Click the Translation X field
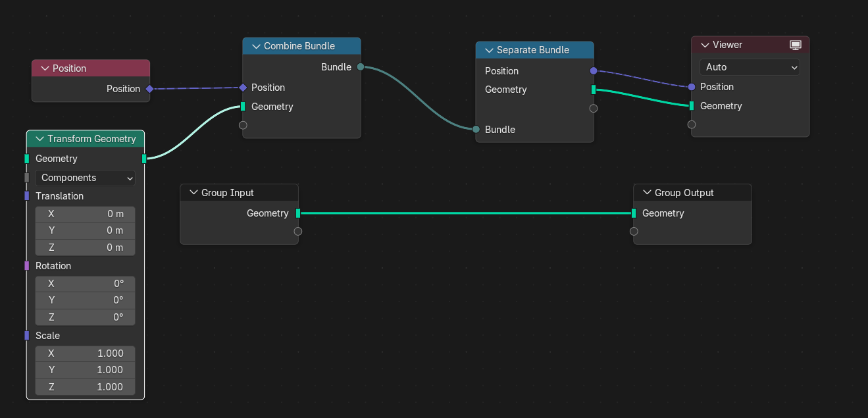This screenshot has width=868, height=418. point(85,214)
